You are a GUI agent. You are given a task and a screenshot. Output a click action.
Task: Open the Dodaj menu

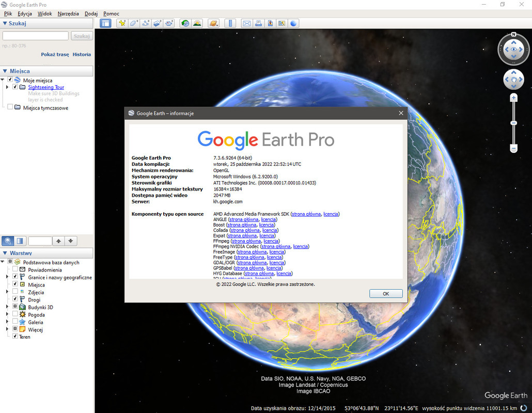91,13
